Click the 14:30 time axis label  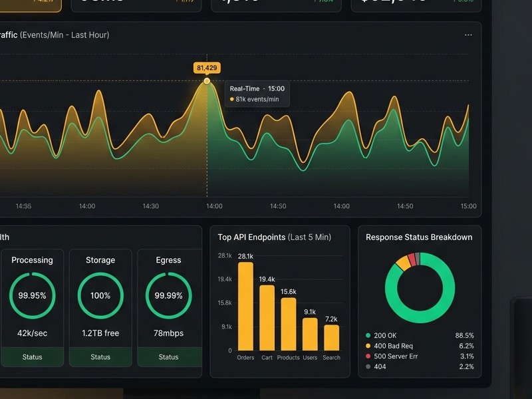click(x=151, y=206)
